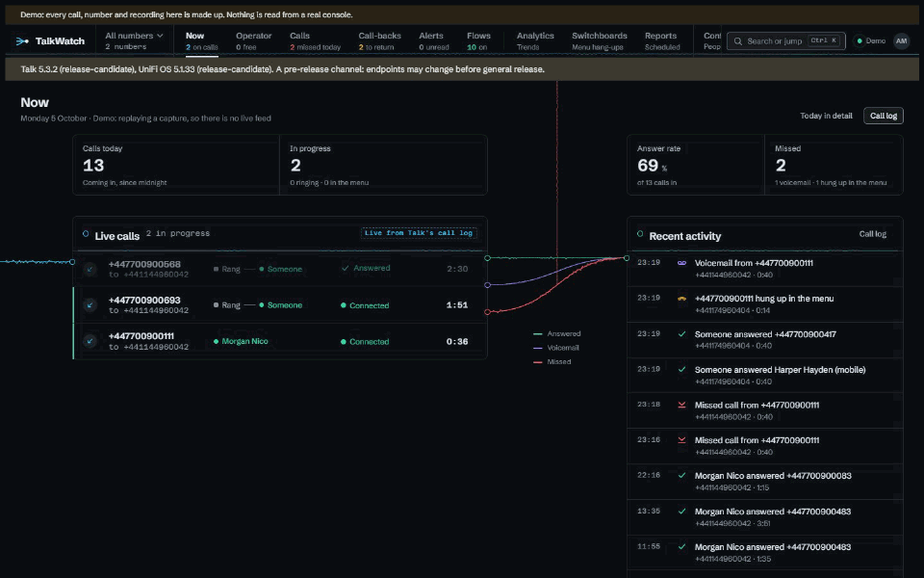Open Someone answered Harper Hayden (mobile) entry
The height and width of the screenshot is (578, 924).
(765, 375)
